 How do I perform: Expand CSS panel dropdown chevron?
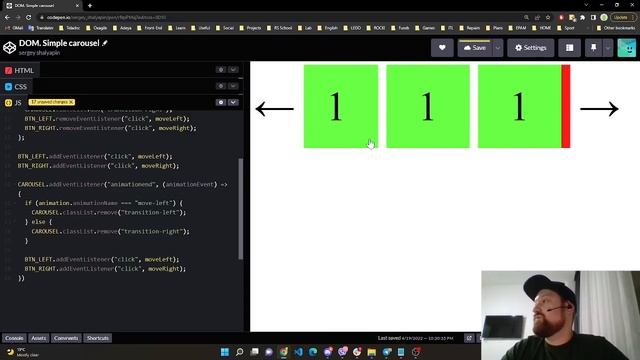233,86
